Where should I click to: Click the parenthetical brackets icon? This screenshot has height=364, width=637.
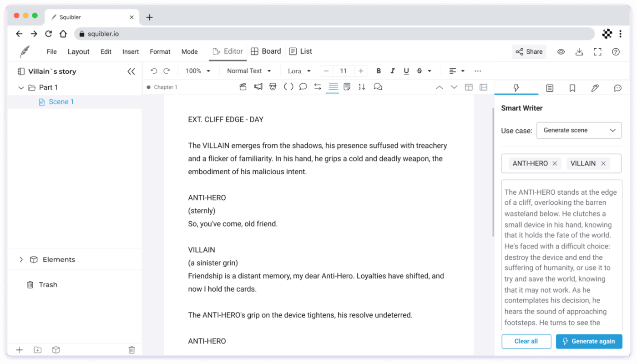click(x=288, y=86)
